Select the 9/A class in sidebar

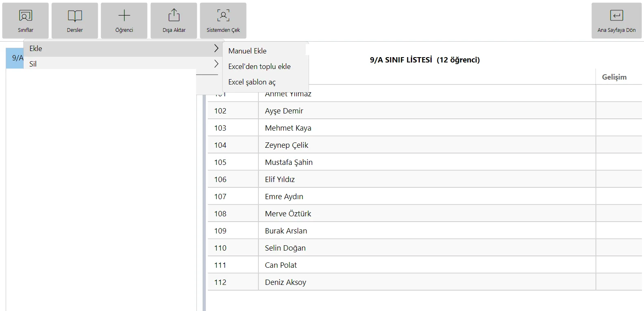[15, 58]
